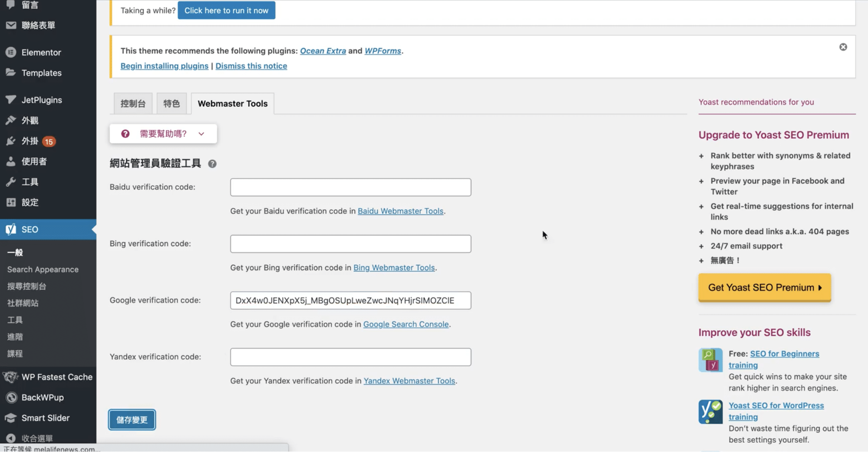The height and width of the screenshot is (452, 868).
Task: Click Get Yoast SEO Premium button
Action: [x=764, y=287]
